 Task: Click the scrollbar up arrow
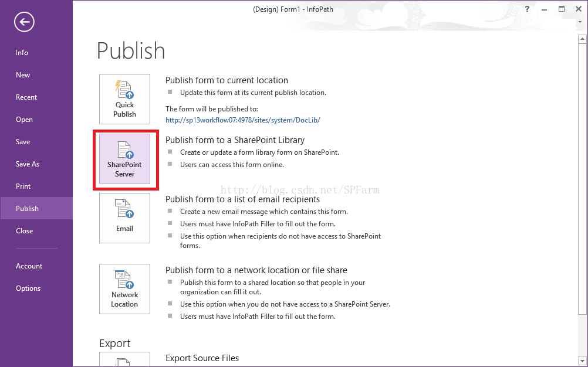(x=582, y=39)
